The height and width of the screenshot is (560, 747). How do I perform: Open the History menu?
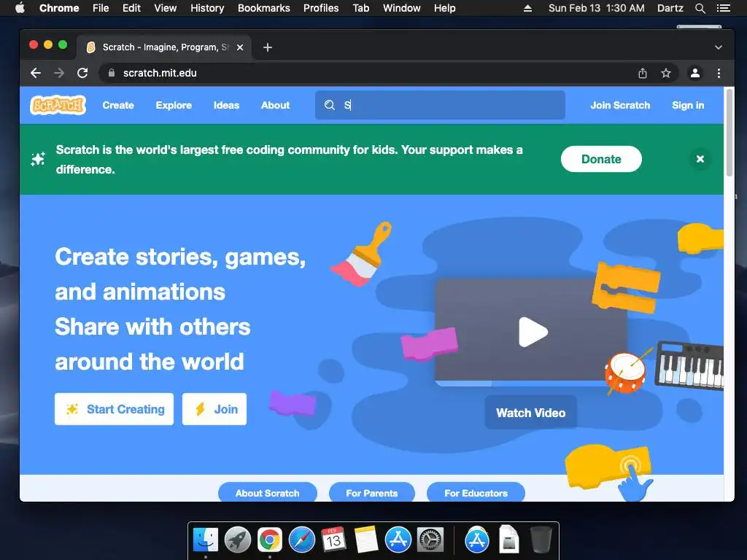tap(207, 8)
